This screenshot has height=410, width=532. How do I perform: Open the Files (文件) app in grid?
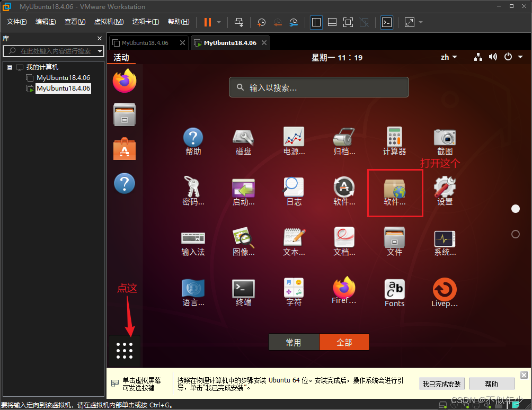pos(394,242)
